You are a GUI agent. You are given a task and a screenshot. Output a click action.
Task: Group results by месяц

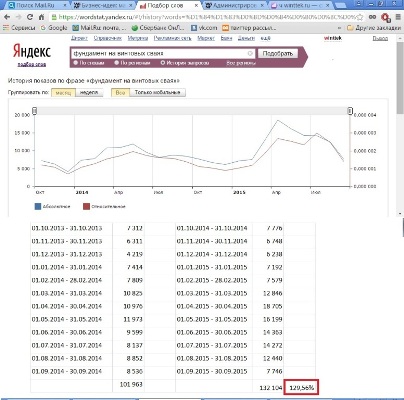pyautogui.click(x=63, y=92)
